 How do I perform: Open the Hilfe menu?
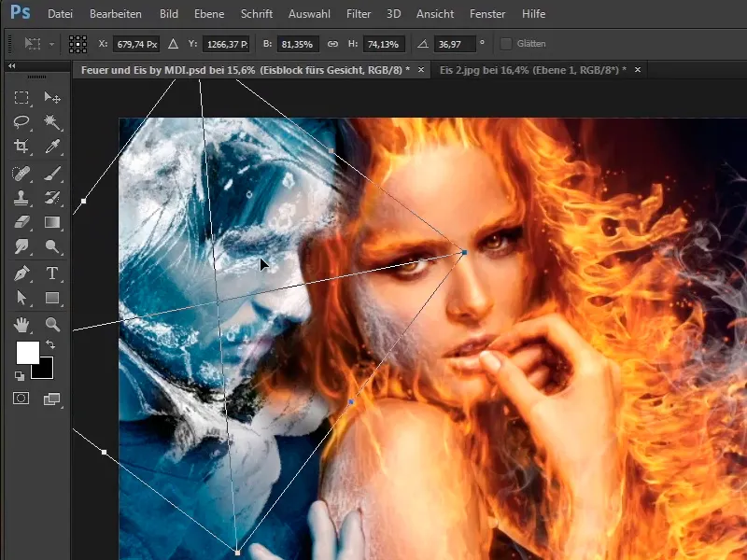tap(533, 14)
